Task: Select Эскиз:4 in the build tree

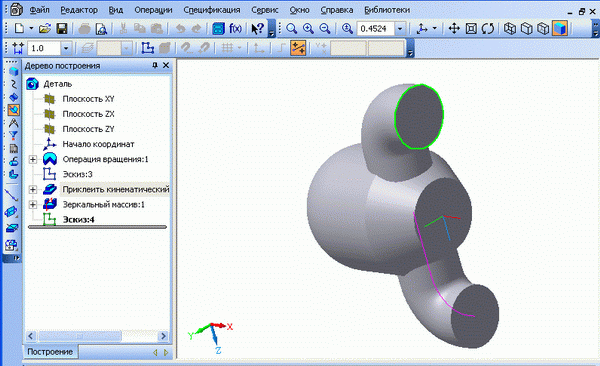Action: 78,220
